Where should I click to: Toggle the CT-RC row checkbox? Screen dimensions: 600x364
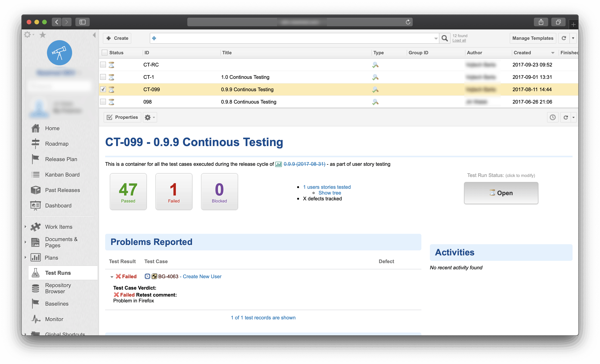103,65
